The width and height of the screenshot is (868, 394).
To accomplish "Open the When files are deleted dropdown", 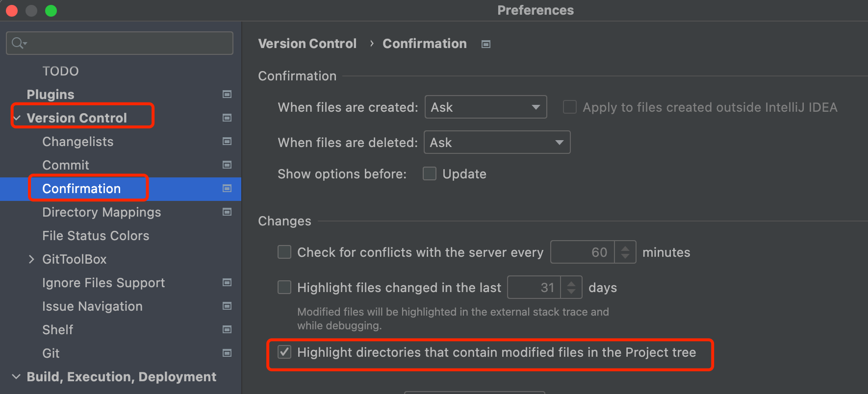I will pos(497,143).
